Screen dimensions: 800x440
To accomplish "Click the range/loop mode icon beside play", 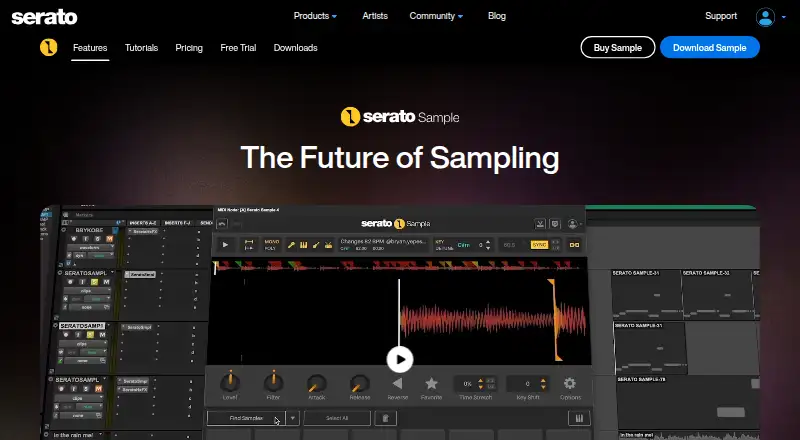I will pos(249,245).
